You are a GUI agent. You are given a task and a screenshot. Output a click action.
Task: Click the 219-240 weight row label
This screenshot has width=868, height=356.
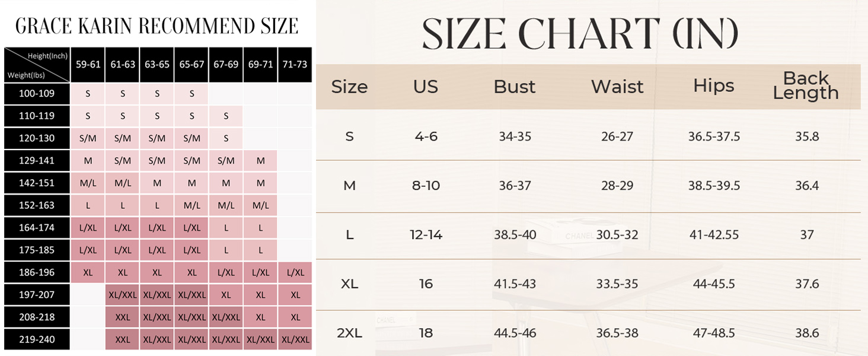[37, 339]
